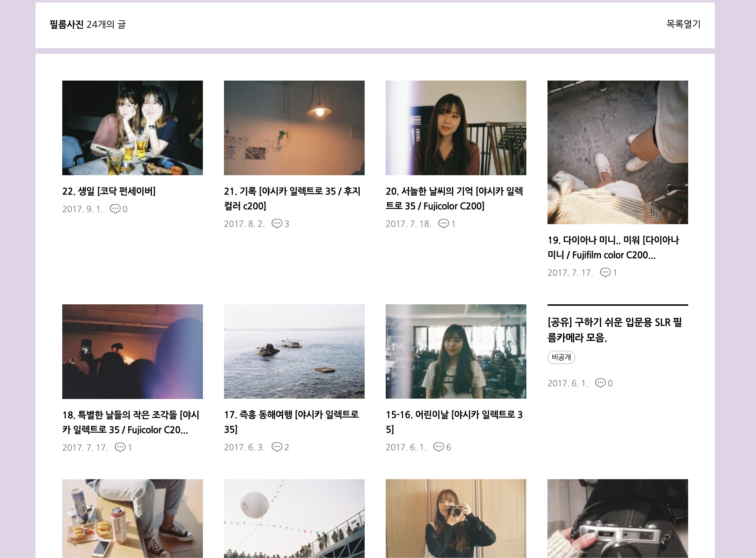The height and width of the screenshot is (558, 756).
Task: Click comment icon on post 22 생일
Action: 115,209
